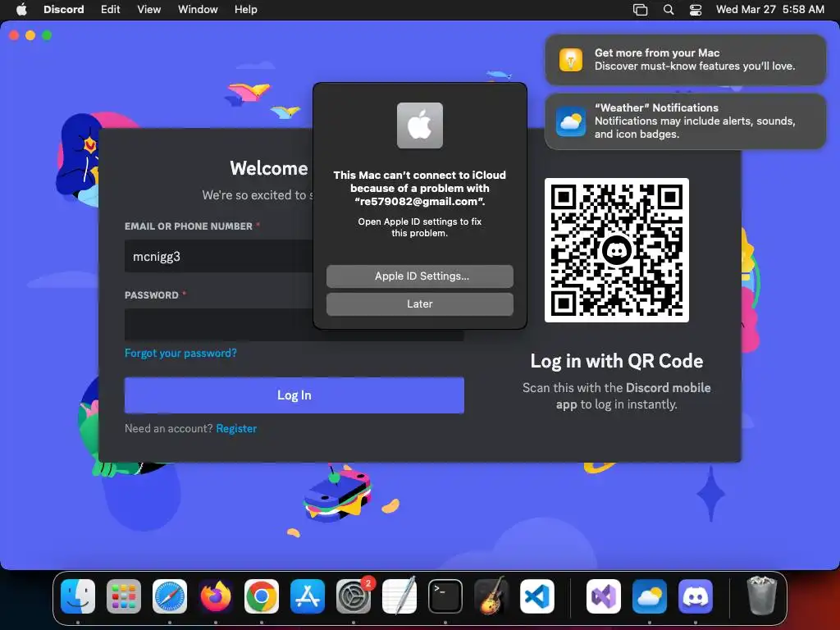
Task: Open the View menu
Action: [x=149, y=9]
